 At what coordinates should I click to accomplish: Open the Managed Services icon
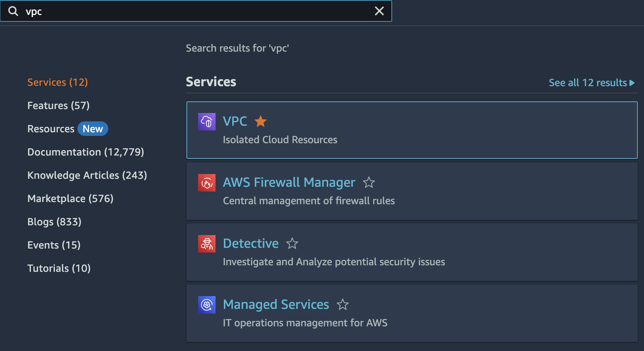tap(207, 305)
